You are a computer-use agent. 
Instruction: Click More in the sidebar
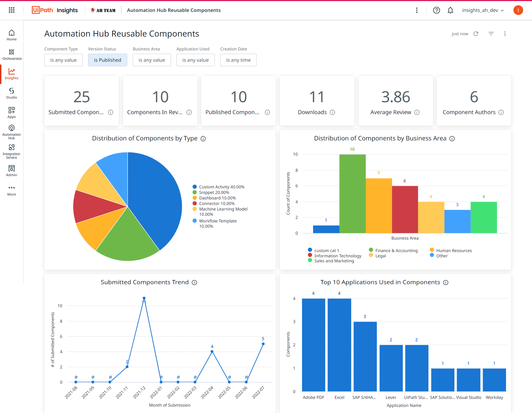pyautogui.click(x=12, y=191)
